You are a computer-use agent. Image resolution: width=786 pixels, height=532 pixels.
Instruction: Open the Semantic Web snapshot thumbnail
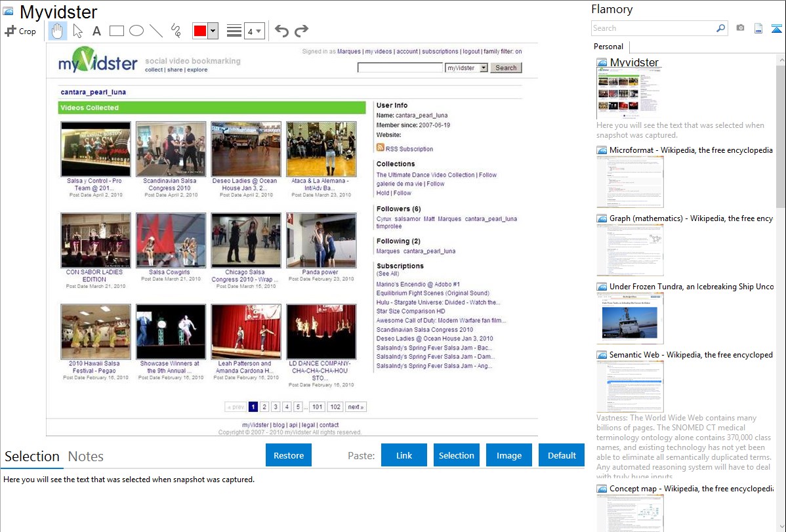click(630, 386)
